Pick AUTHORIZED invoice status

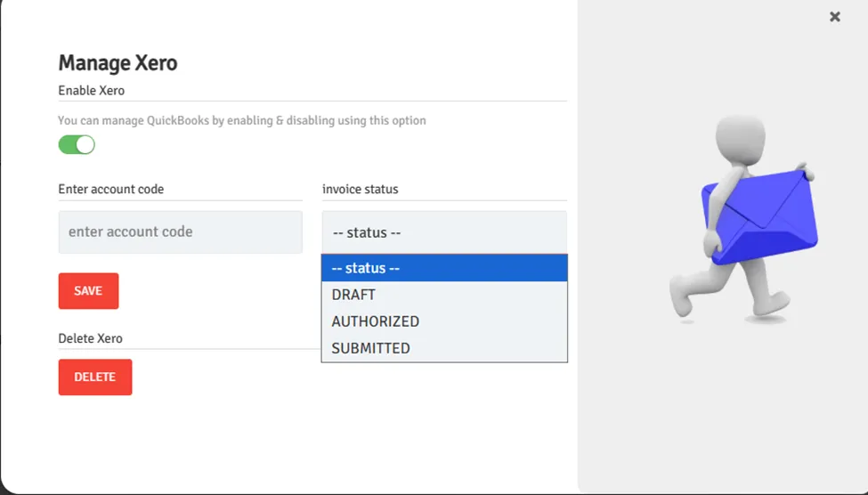click(444, 321)
